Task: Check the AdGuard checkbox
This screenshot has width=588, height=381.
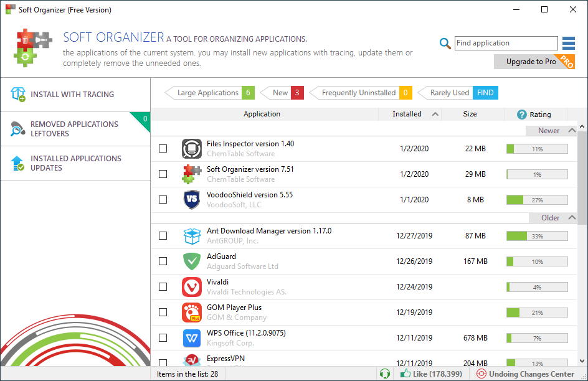Action: click(x=163, y=261)
